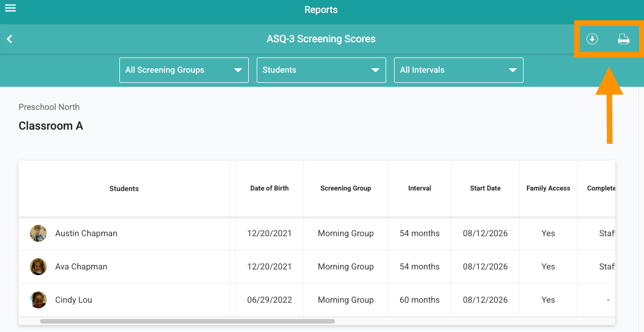Open Austin Chapman's profile photo
This screenshot has width=644, height=332.
coord(38,233)
